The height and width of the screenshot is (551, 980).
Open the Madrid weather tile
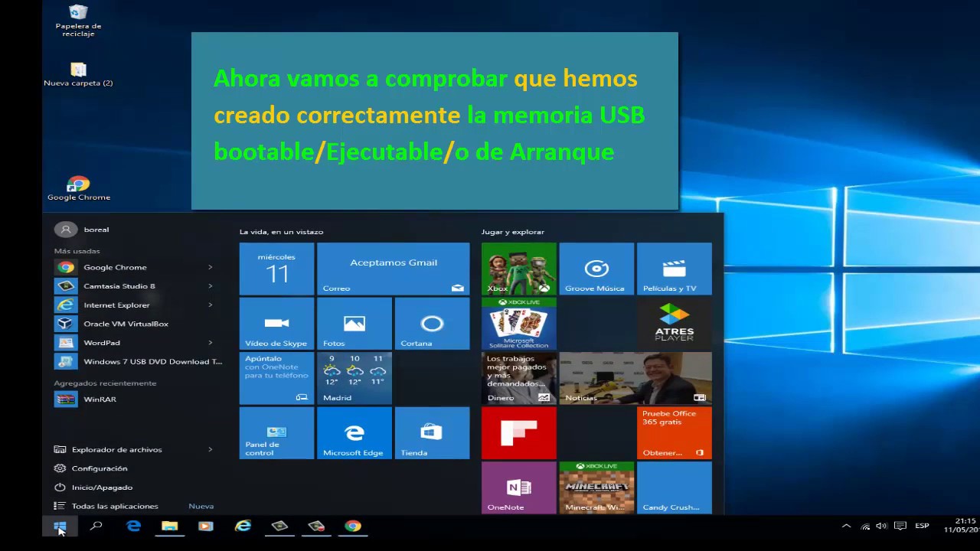click(354, 378)
